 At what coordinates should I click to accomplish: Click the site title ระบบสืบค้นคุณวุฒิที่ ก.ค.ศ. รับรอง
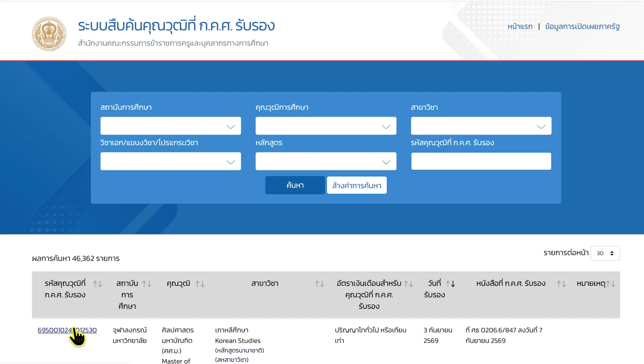coord(176,25)
